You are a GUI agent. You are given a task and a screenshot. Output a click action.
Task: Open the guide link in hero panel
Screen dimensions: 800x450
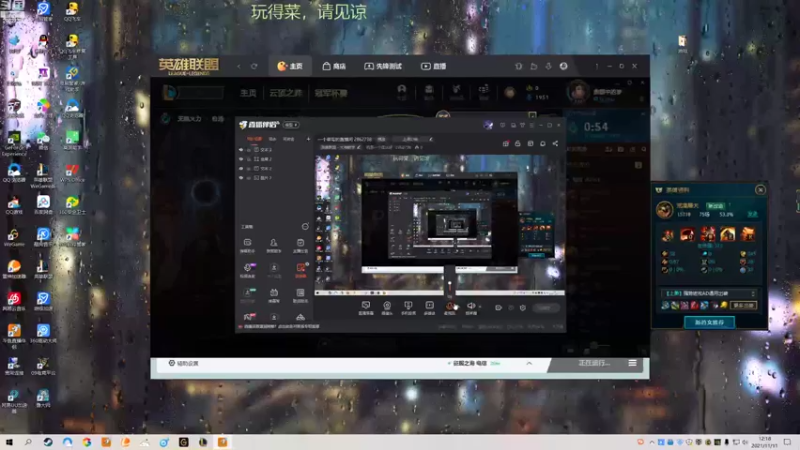click(753, 214)
